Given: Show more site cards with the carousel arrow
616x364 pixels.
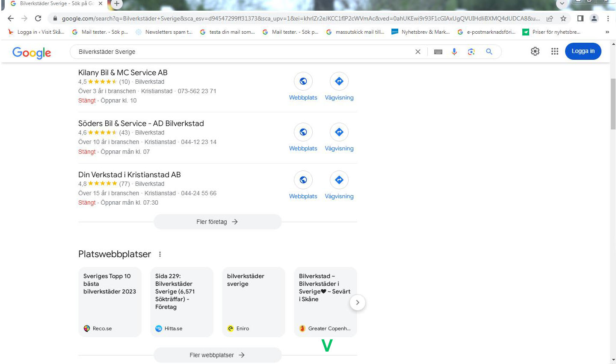Looking at the screenshot, I should click(358, 302).
